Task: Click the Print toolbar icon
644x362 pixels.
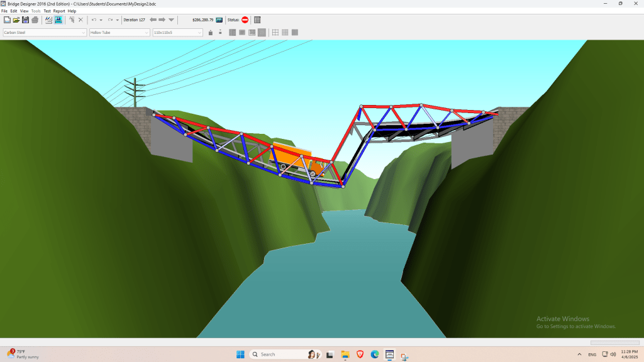Action: click(35, 19)
